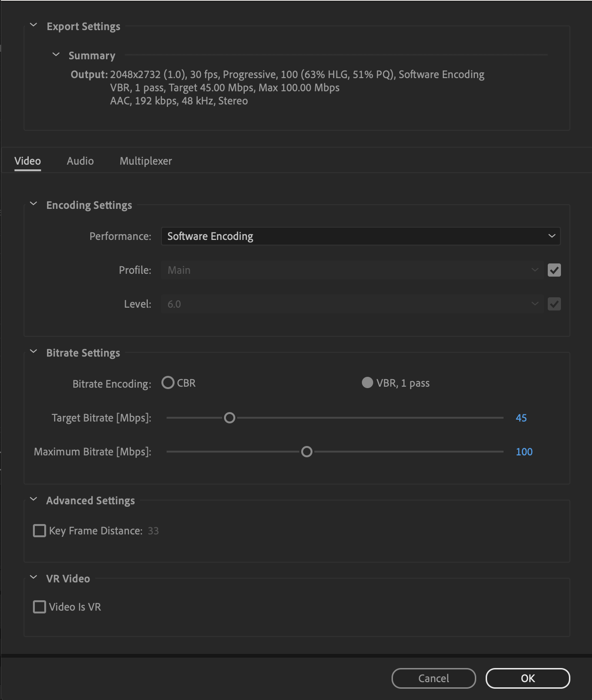Viewport: 592px width, 700px height.
Task: Switch to the Multiplexer tab
Action: click(x=146, y=160)
